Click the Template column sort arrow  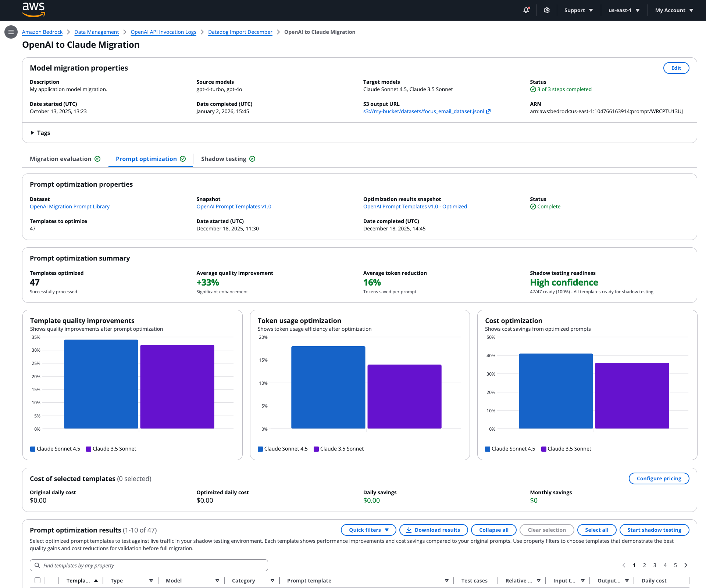[x=96, y=581]
